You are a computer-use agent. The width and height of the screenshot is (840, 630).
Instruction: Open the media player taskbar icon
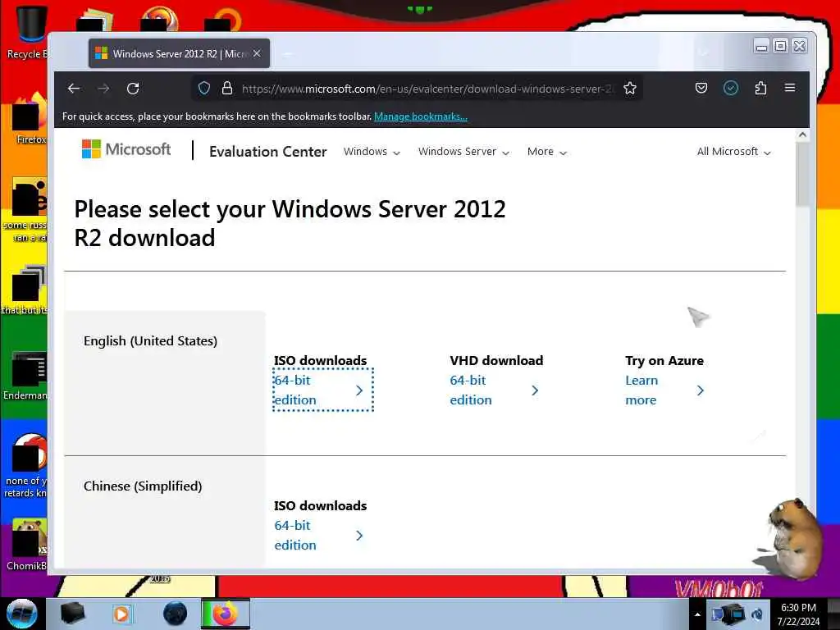click(x=121, y=614)
